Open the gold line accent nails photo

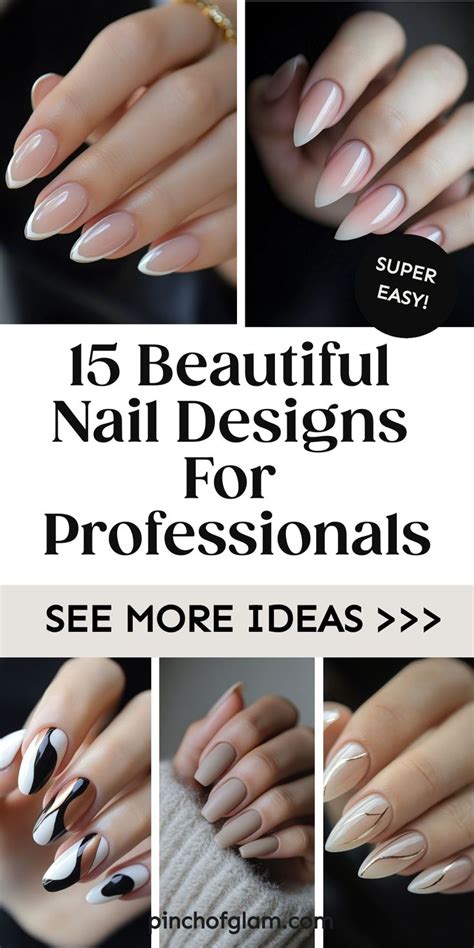[399, 803]
